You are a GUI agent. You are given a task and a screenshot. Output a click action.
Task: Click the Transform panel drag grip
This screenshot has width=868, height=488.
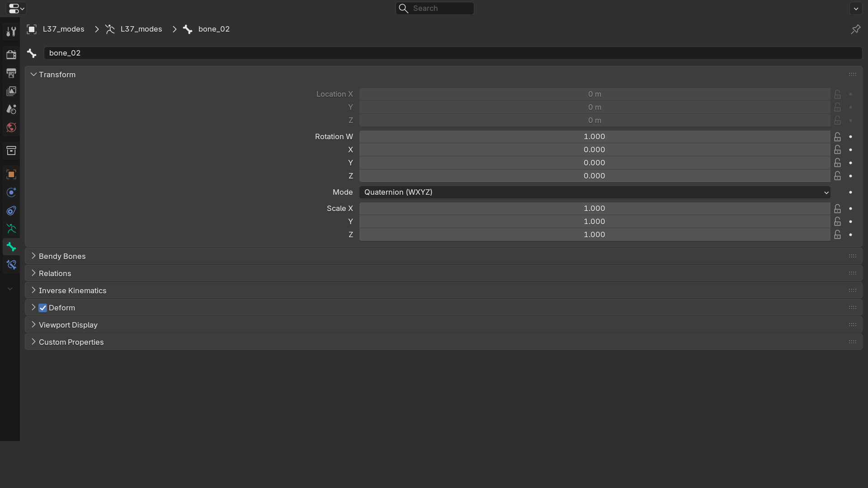(x=852, y=75)
